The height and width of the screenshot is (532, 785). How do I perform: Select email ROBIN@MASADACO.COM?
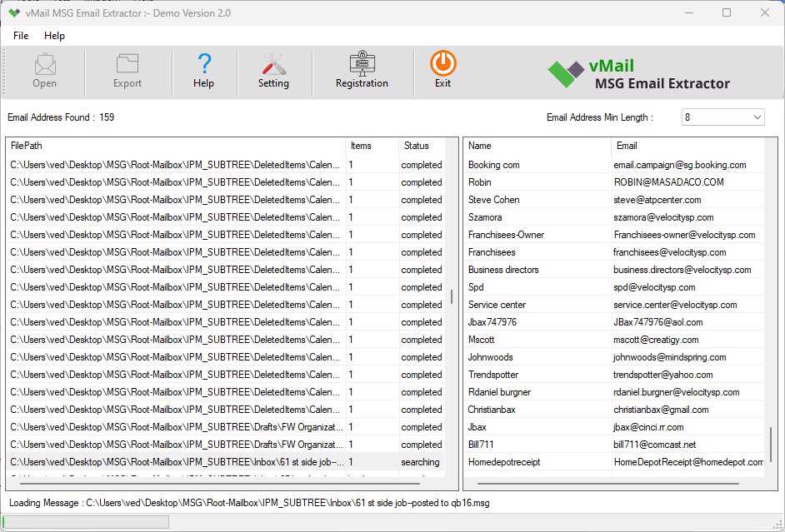click(668, 182)
